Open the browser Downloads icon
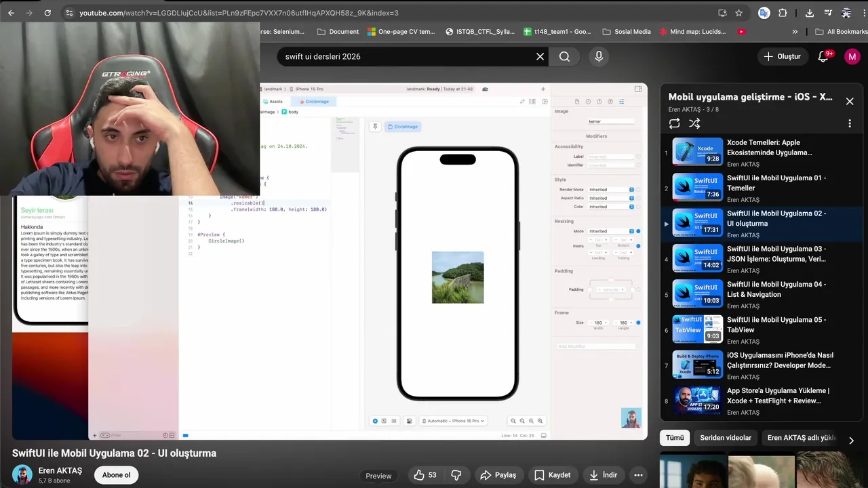This screenshot has height=488, width=868. [810, 13]
